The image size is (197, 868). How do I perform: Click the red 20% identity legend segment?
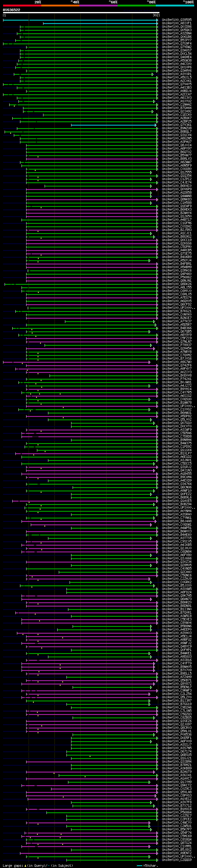22,6
